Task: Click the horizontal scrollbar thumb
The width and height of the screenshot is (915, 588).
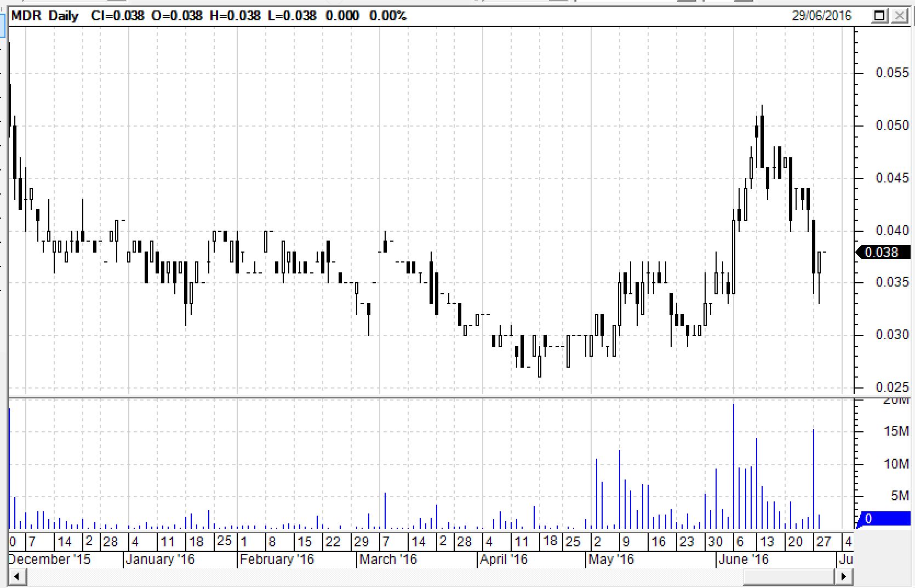Action: pos(788,576)
